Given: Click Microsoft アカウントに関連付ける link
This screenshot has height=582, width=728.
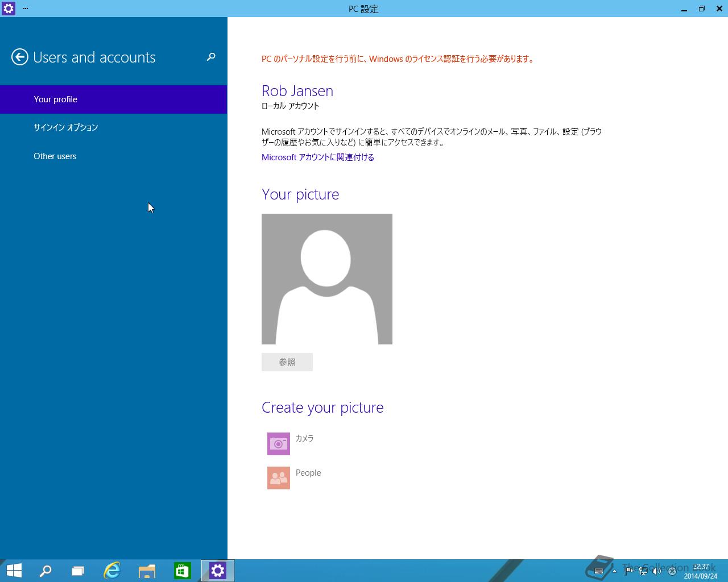Looking at the screenshot, I should click(318, 157).
